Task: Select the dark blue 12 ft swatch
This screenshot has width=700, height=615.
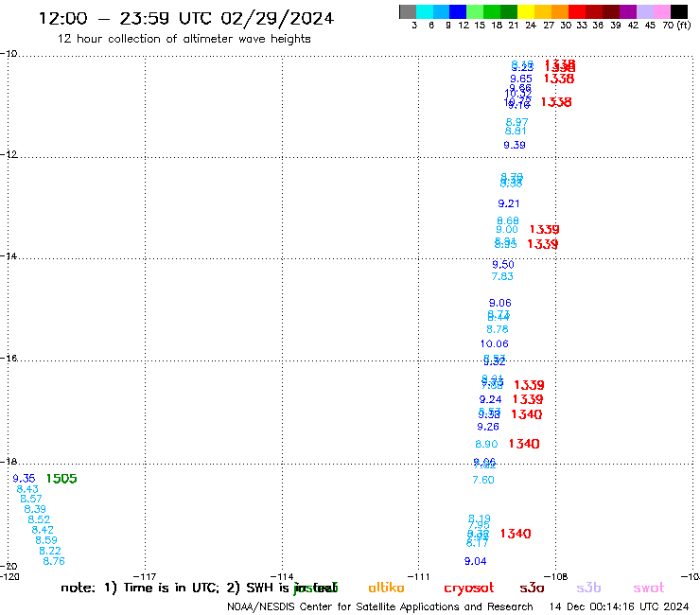Action: [x=458, y=12]
